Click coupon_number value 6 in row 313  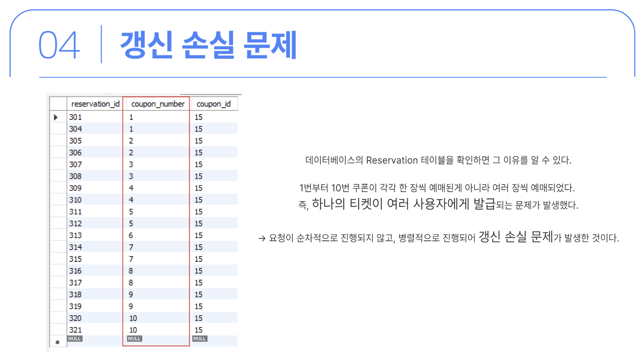tap(131, 235)
